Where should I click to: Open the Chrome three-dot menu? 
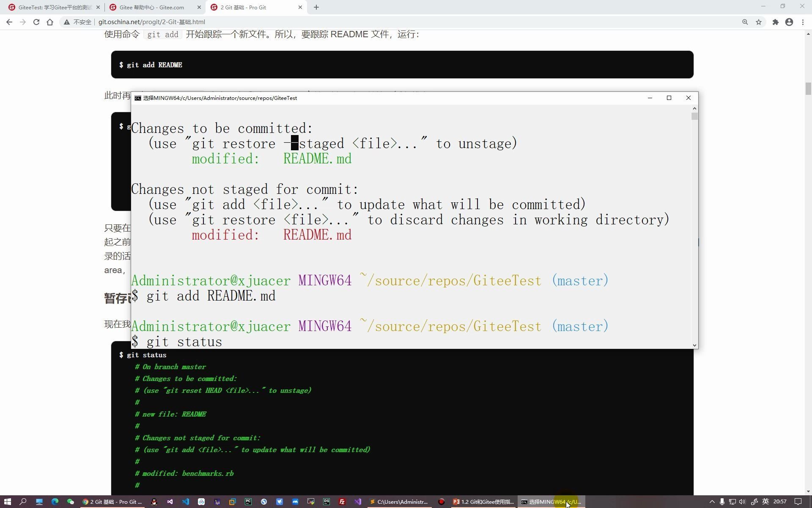tap(803, 22)
